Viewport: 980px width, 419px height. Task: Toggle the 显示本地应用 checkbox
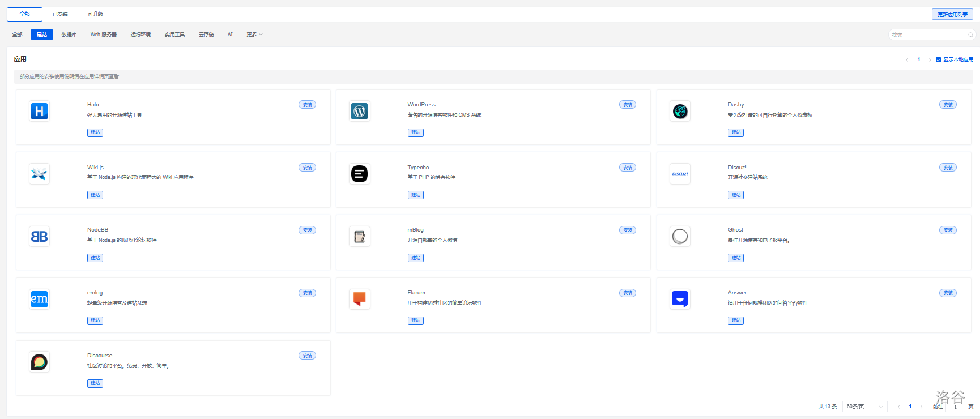pyautogui.click(x=938, y=59)
